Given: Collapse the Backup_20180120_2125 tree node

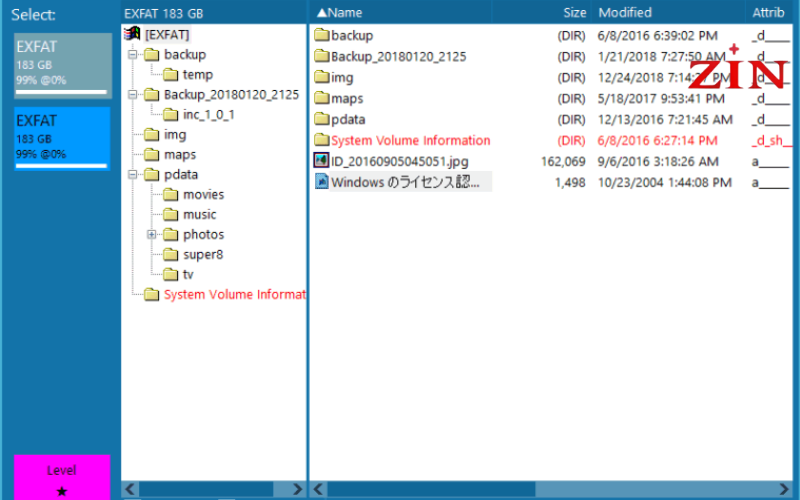Looking at the screenshot, I should coord(133,94).
